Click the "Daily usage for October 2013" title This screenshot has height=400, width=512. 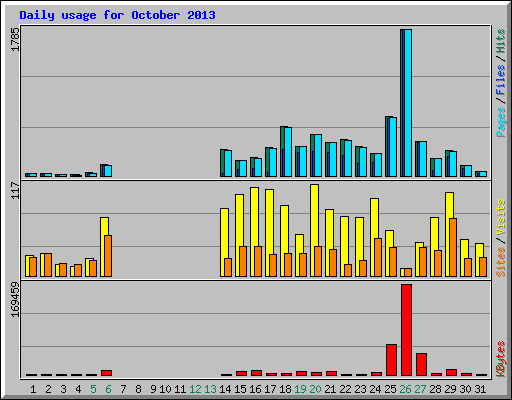pyautogui.click(x=117, y=16)
